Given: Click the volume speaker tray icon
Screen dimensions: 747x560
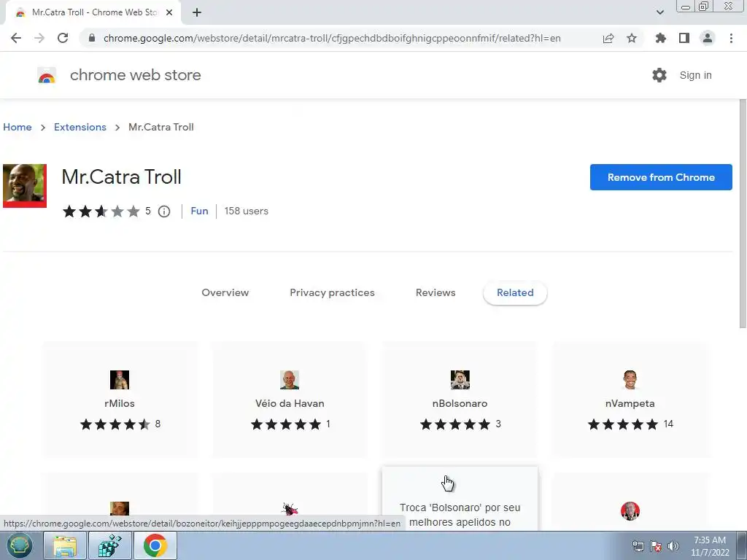Looking at the screenshot, I should point(673,546).
